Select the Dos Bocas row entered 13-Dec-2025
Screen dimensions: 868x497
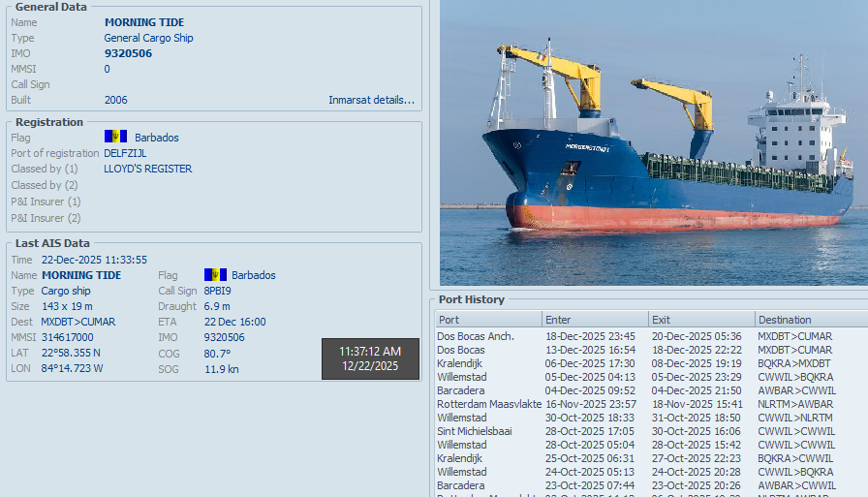point(652,350)
